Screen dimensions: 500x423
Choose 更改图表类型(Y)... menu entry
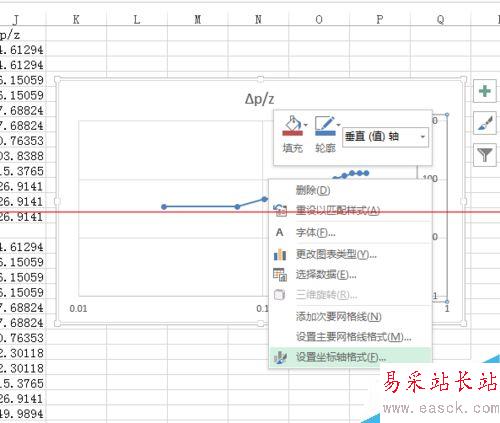pyautogui.click(x=350, y=255)
